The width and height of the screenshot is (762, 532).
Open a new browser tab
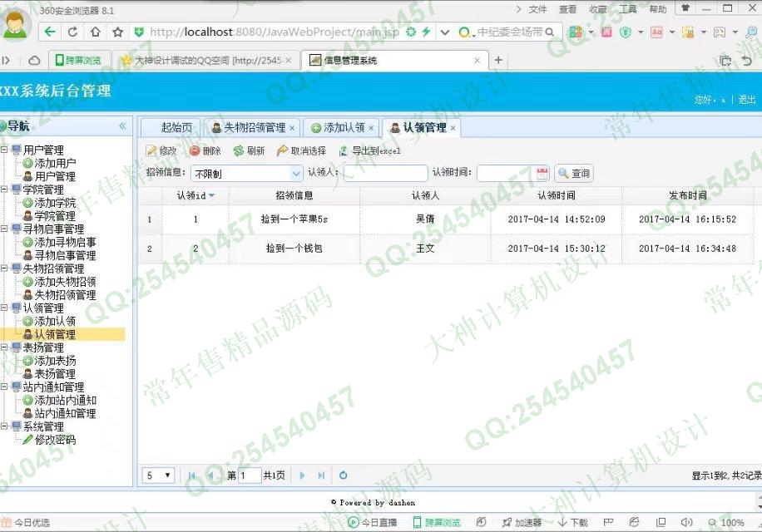point(498,60)
